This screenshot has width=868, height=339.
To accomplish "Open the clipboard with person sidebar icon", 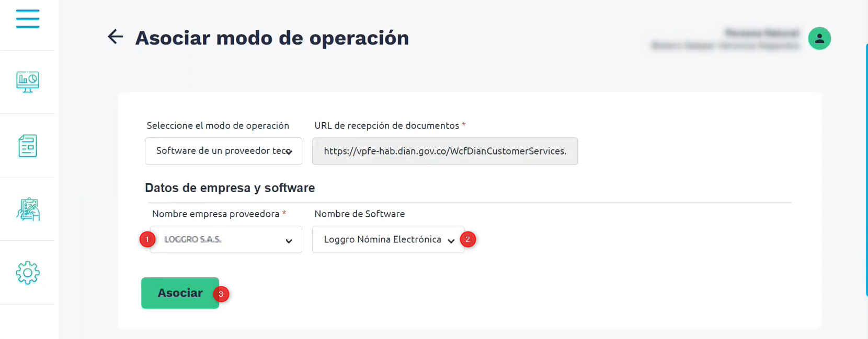I will (27, 209).
